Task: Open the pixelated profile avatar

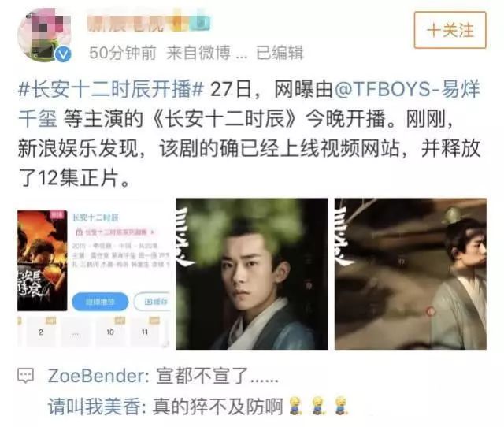Action: 45,35
